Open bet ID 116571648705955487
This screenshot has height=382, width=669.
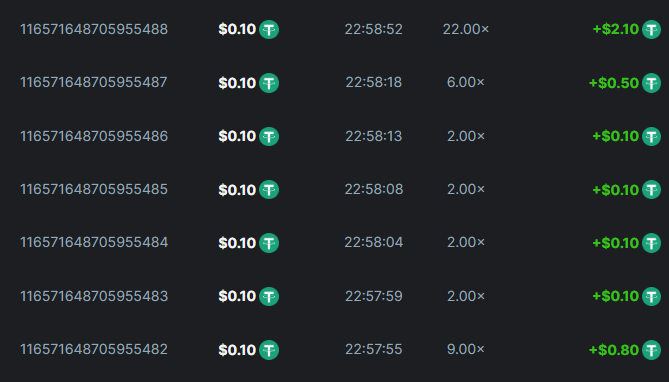(x=94, y=82)
